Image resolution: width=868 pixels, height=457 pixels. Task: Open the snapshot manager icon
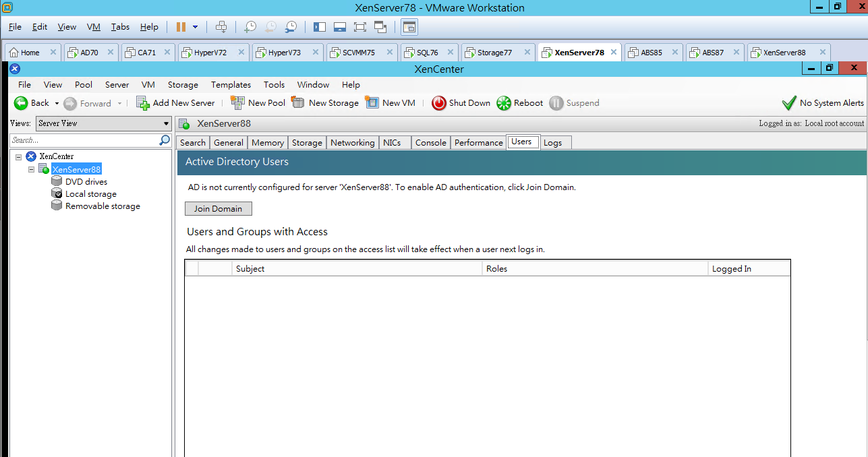tap(291, 27)
